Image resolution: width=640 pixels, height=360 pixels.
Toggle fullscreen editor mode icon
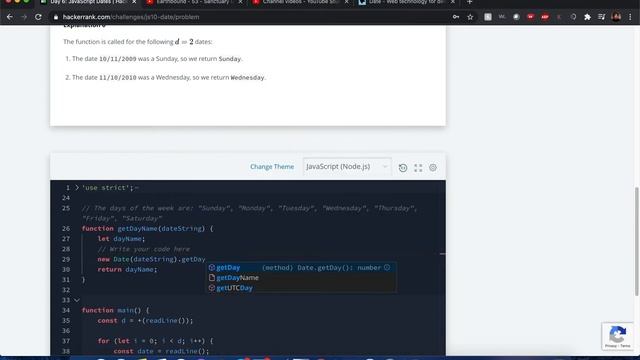pos(418,168)
